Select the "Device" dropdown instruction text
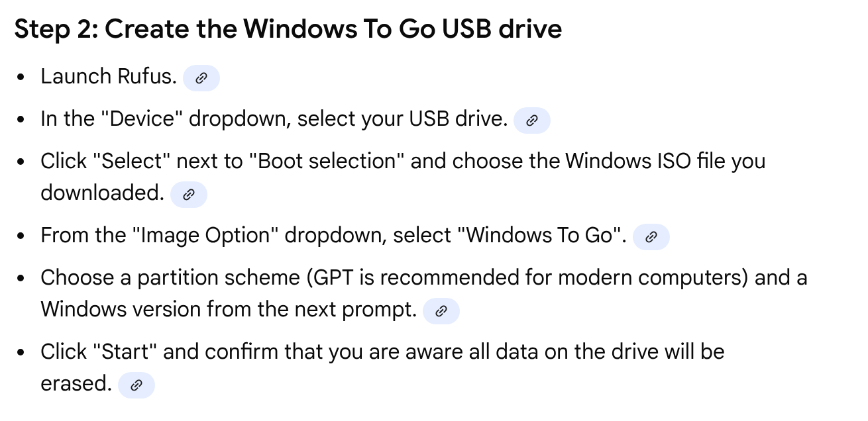The height and width of the screenshot is (421, 868). [x=274, y=119]
